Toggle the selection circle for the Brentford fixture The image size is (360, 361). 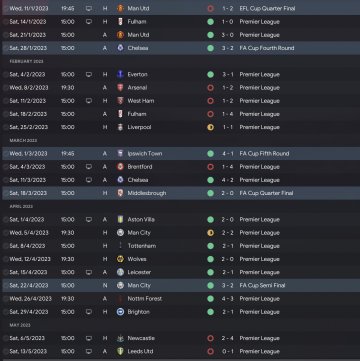pyautogui.click(x=5, y=167)
